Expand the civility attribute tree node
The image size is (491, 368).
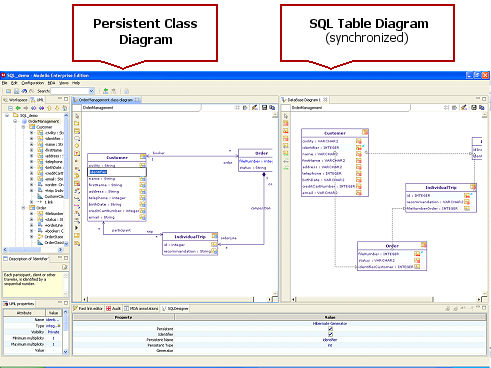pos(32,133)
